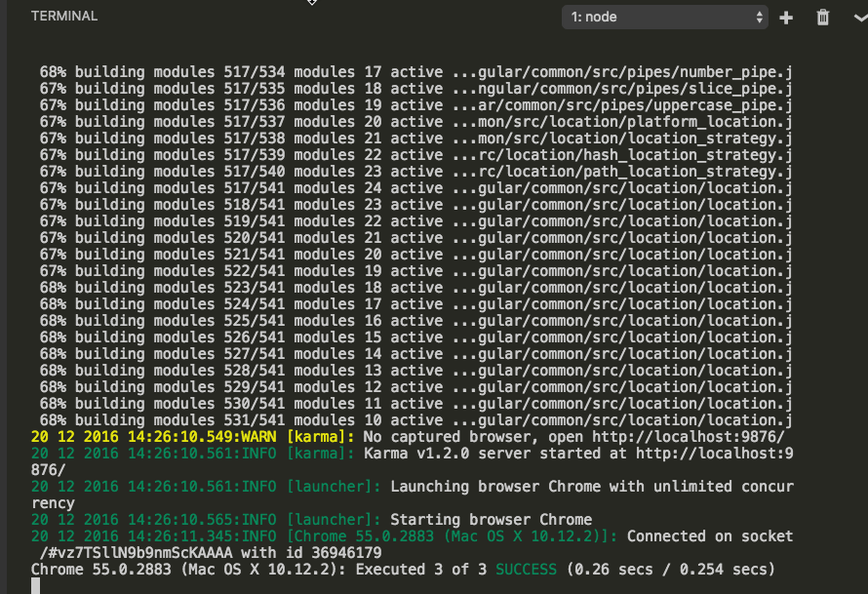Click the line with 'number_pipe.j'
Viewport: 868px width, 594px height.
(415, 72)
